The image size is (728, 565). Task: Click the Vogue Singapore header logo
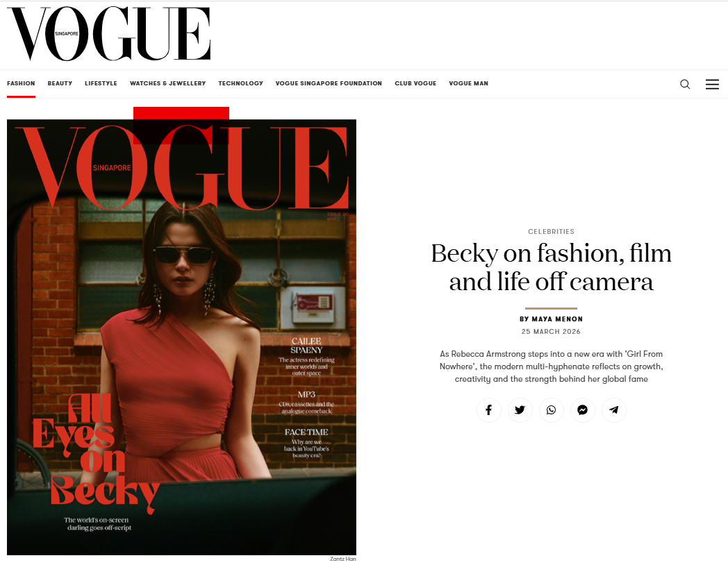[108, 34]
